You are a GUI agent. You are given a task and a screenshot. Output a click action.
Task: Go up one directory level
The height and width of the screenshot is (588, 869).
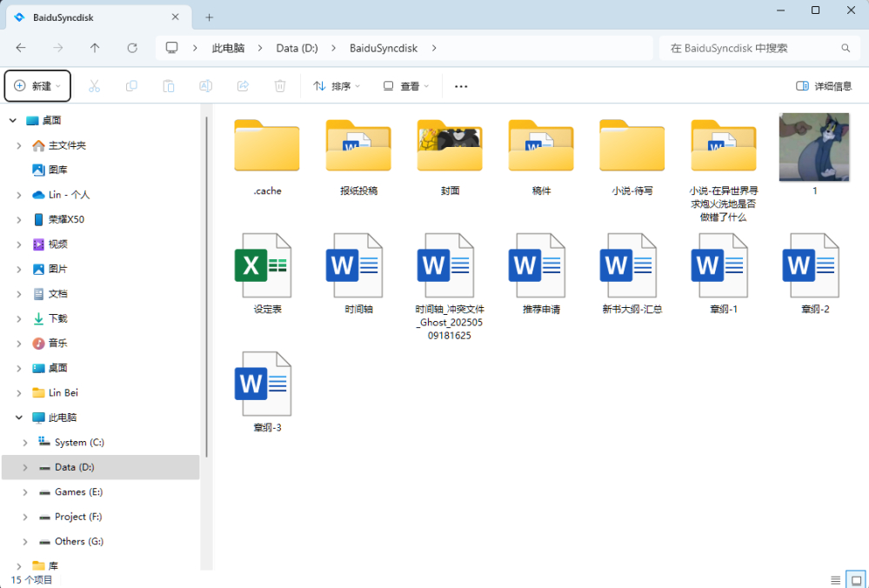click(x=95, y=48)
